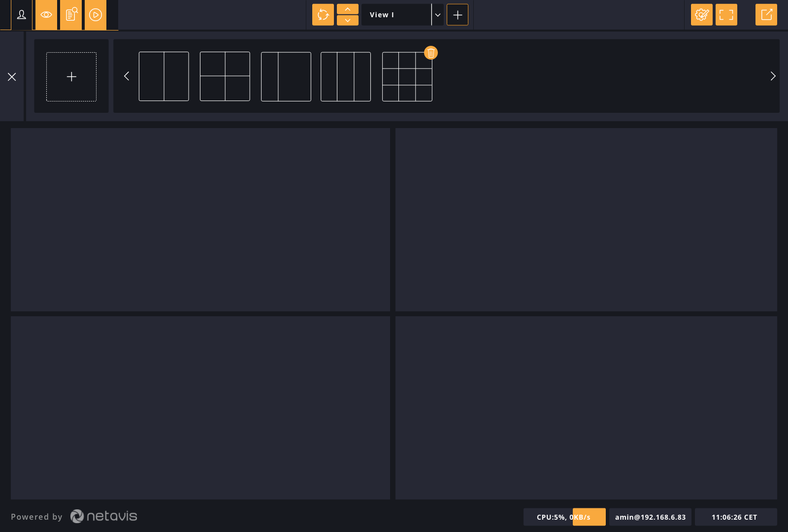The height and width of the screenshot is (532, 788).
Task: Select the 2x2 grid layout
Action: click(225, 76)
